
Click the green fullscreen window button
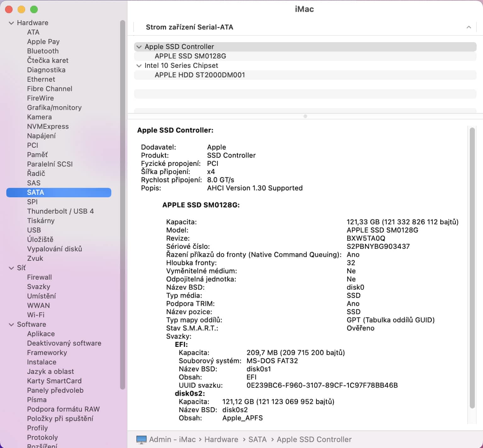tap(34, 10)
